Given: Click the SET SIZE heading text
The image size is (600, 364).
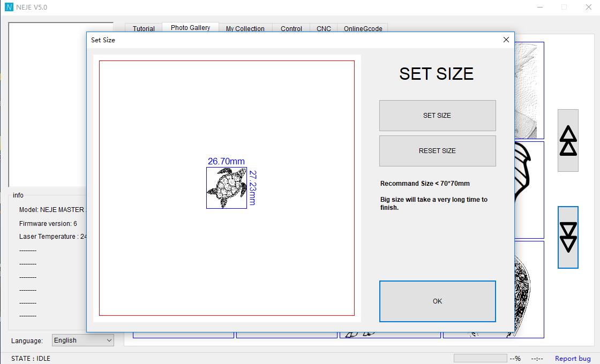Looking at the screenshot, I should [436, 74].
